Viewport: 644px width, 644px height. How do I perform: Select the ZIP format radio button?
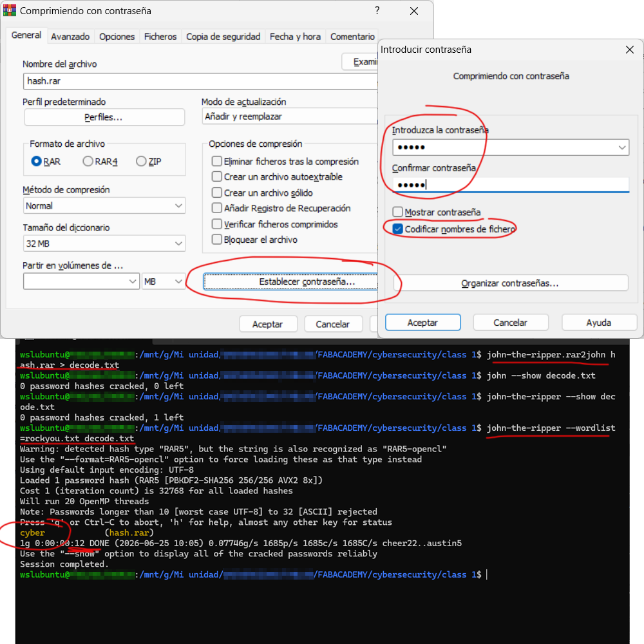point(141,161)
